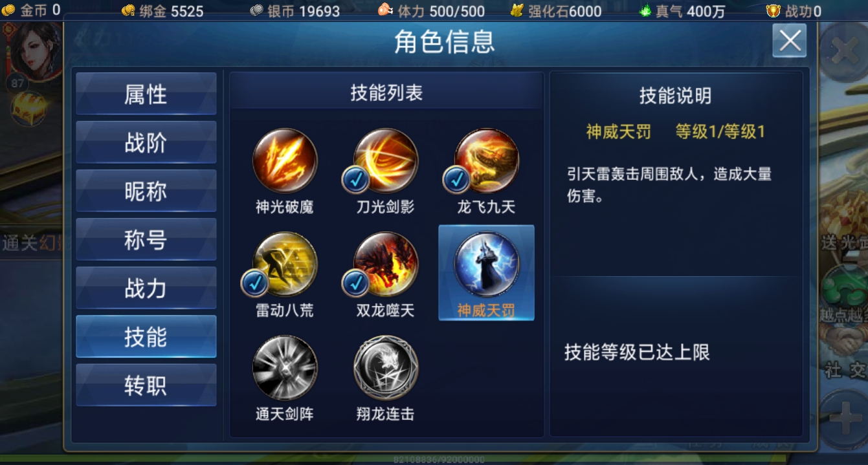Select the 神光破魔 skill icon

[285, 160]
